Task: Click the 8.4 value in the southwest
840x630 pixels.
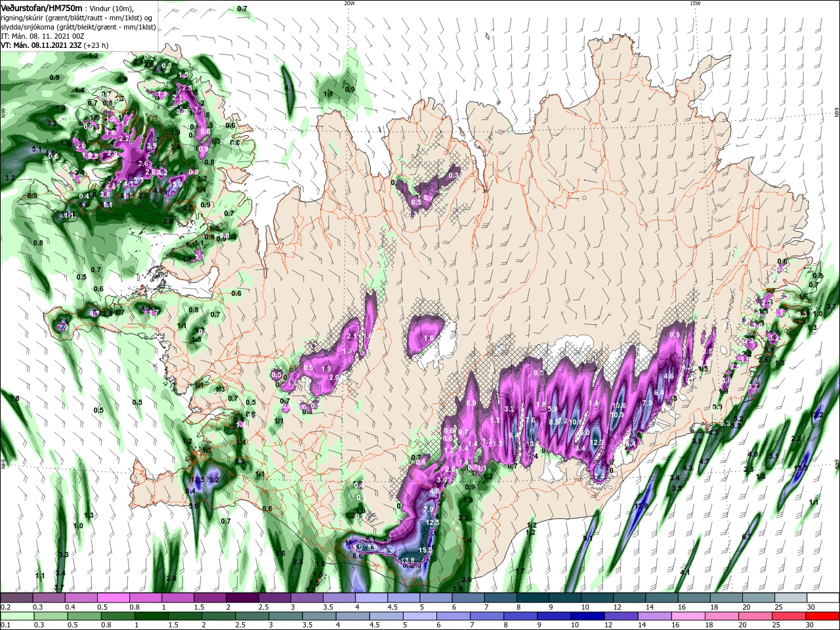Action: click(x=191, y=491)
